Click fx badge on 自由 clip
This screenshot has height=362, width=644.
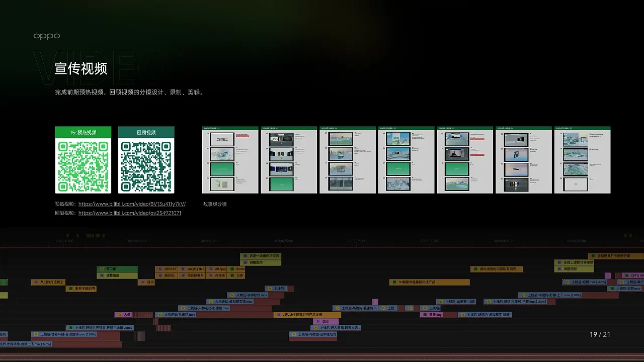pos(143,282)
